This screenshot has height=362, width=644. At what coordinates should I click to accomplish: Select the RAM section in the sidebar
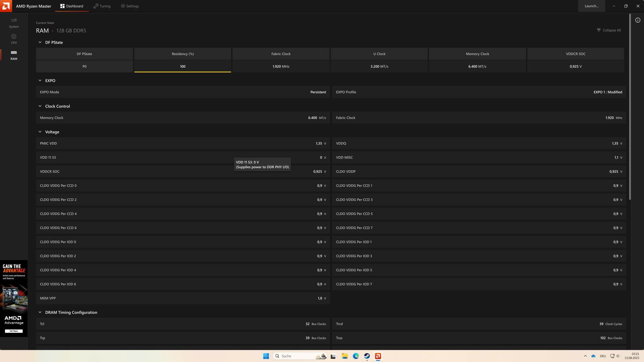pyautogui.click(x=14, y=55)
